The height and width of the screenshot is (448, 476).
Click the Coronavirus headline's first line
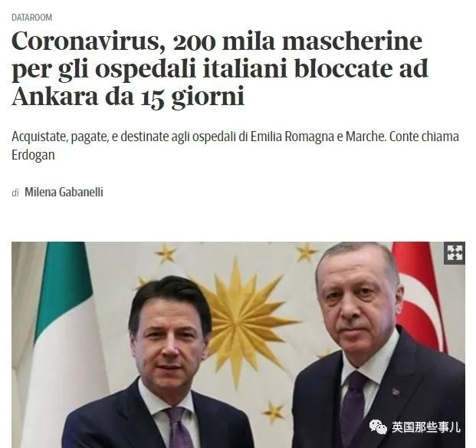[x=217, y=41]
